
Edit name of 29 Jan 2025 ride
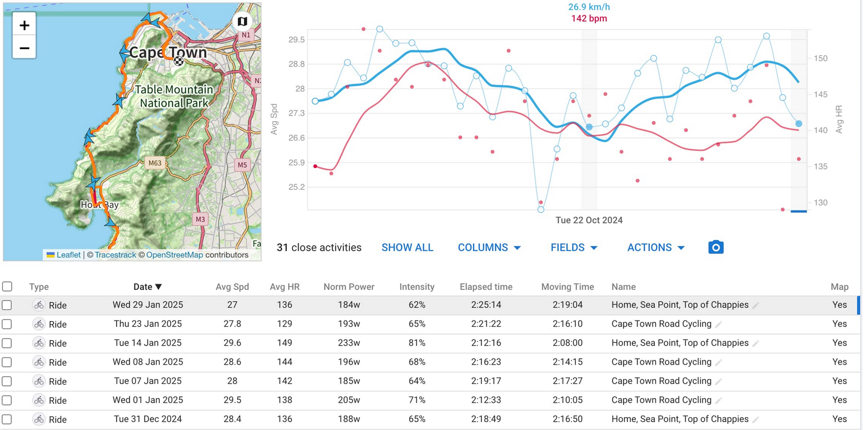756,305
